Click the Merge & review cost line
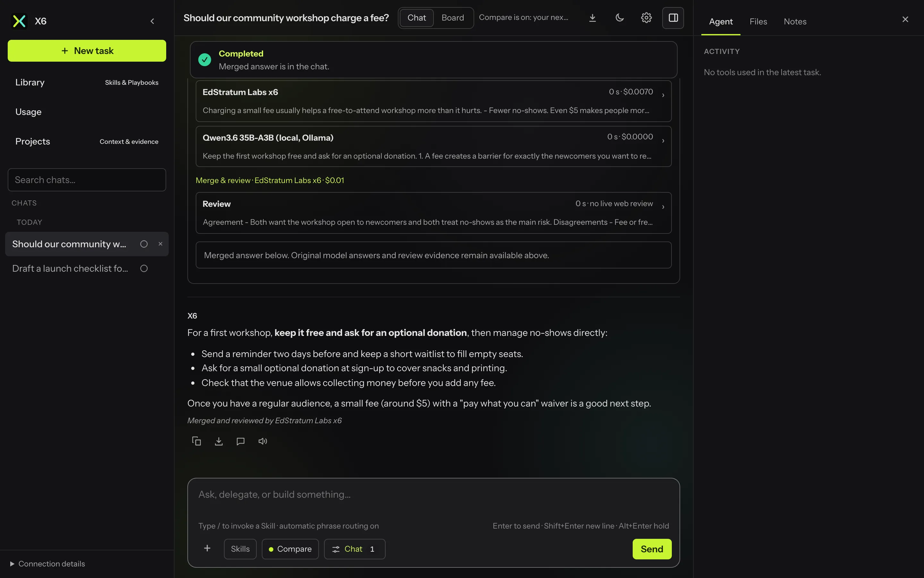This screenshot has width=924, height=578. 269,180
